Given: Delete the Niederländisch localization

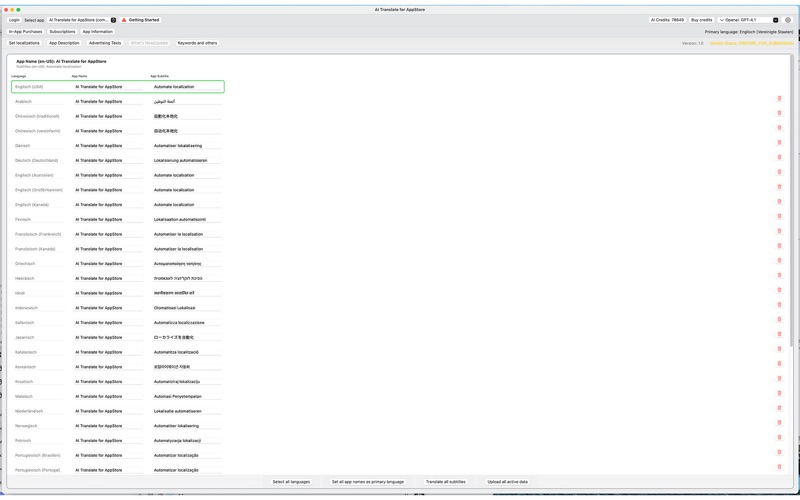Looking at the screenshot, I should tap(779, 408).
